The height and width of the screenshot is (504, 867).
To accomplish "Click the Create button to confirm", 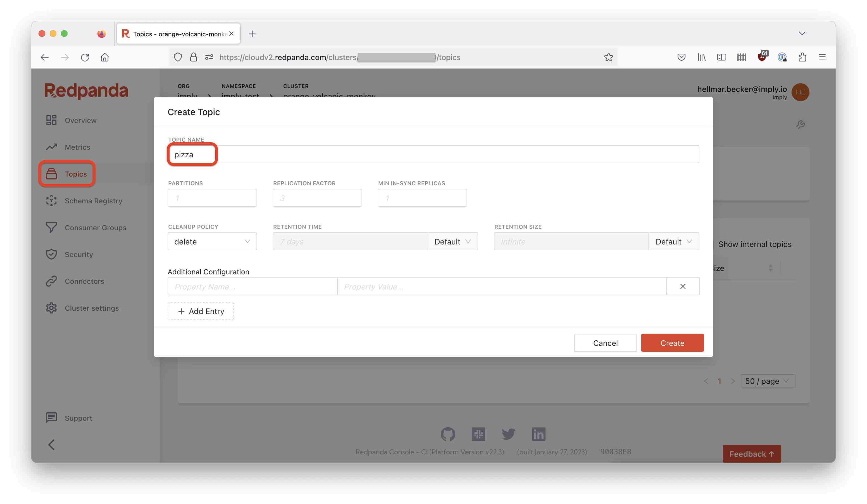I will point(672,343).
